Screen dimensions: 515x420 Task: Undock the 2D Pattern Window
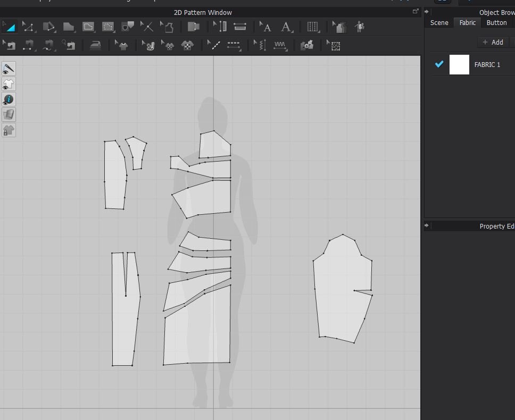click(416, 11)
